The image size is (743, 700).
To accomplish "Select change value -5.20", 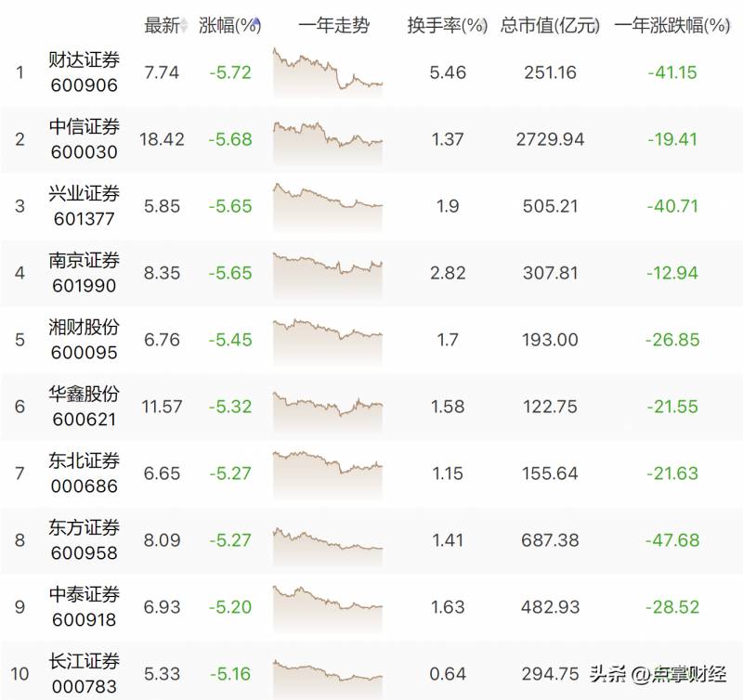I will tap(230, 607).
